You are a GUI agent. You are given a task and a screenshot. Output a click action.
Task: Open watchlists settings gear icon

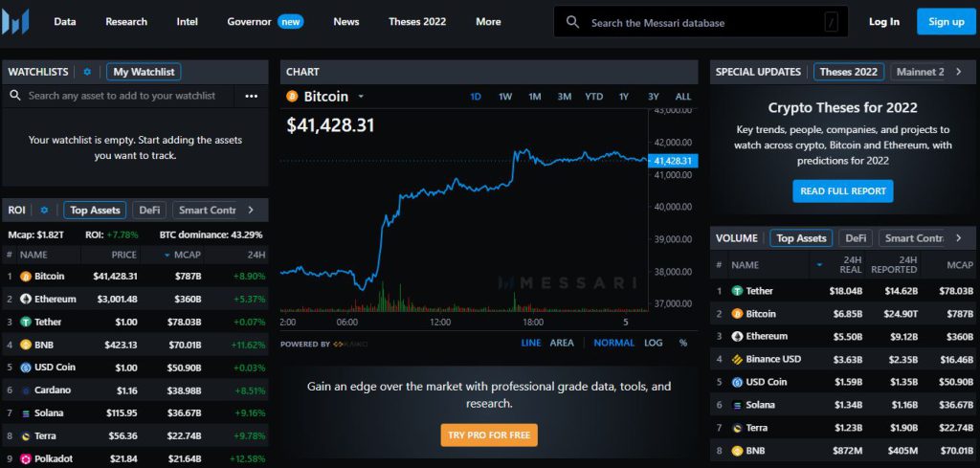coord(87,72)
